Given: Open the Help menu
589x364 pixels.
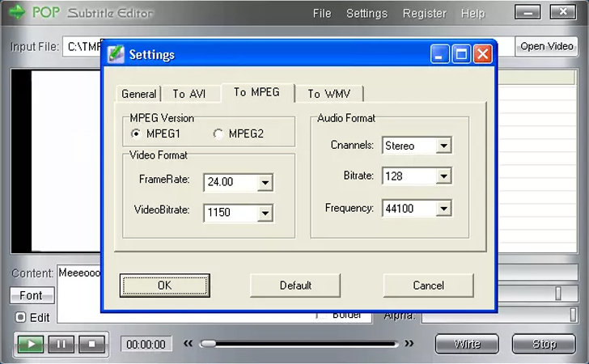Looking at the screenshot, I should coord(473,14).
